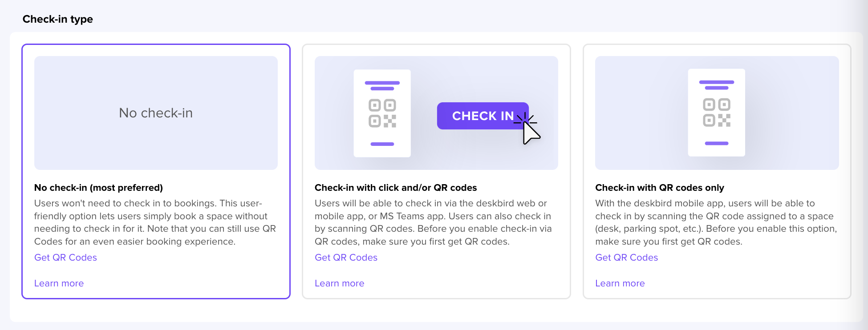Click description mentioning MS Teams app
Screen dimensions: 868x330
click(433, 222)
